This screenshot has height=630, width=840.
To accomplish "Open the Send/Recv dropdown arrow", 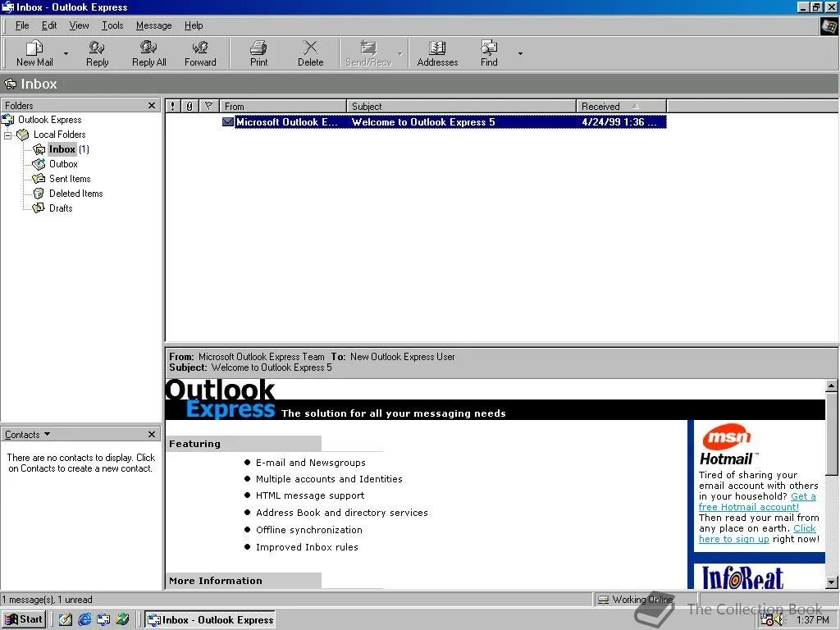I will pyautogui.click(x=400, y=53).
